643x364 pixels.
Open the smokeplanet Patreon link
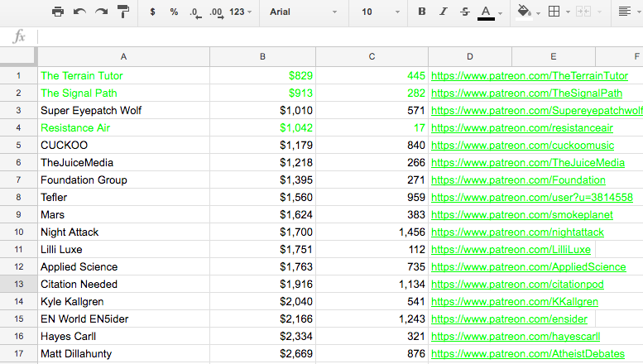coord(522,215)
